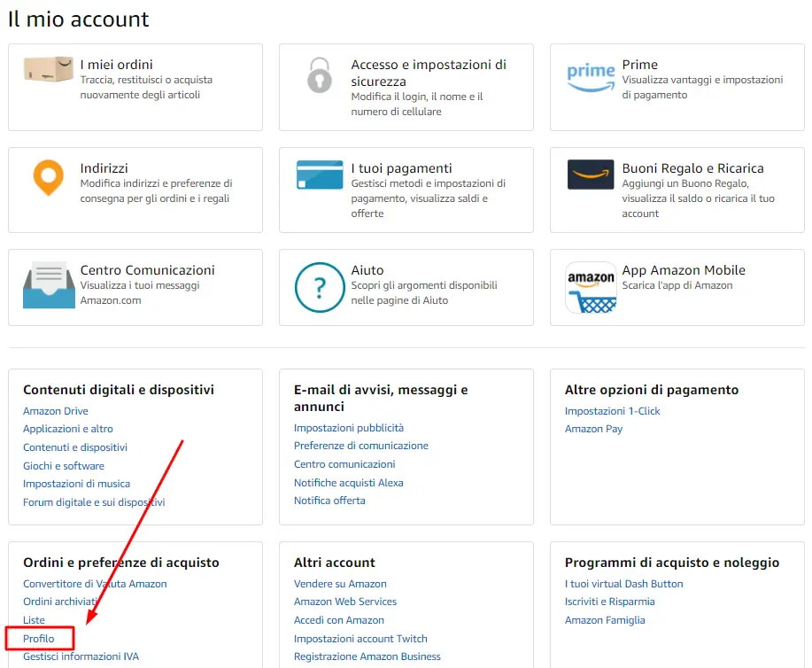This screenshot has height=668, width=812.
Task: Click the padlock security icon
Action: coord(320,75)
